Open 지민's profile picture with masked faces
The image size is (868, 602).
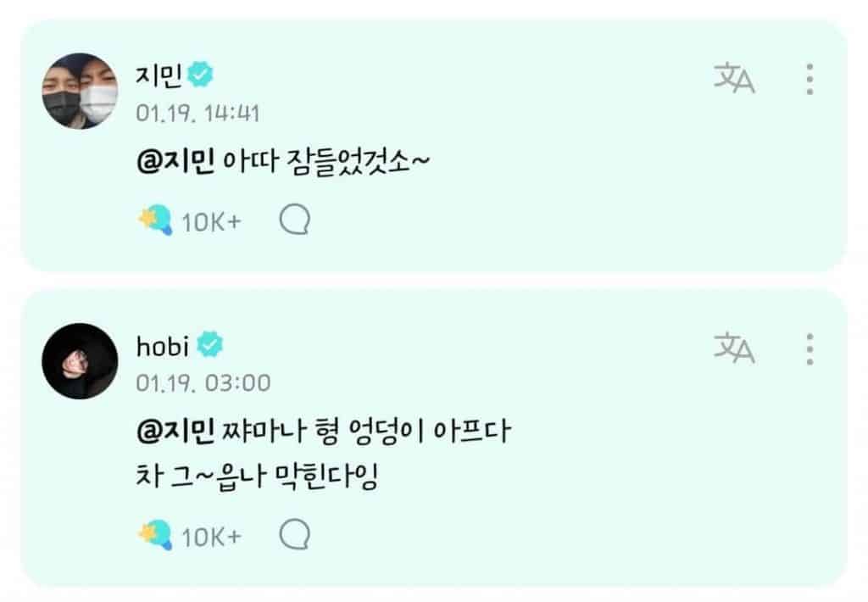pyautogui.click(x=80, y=92)
